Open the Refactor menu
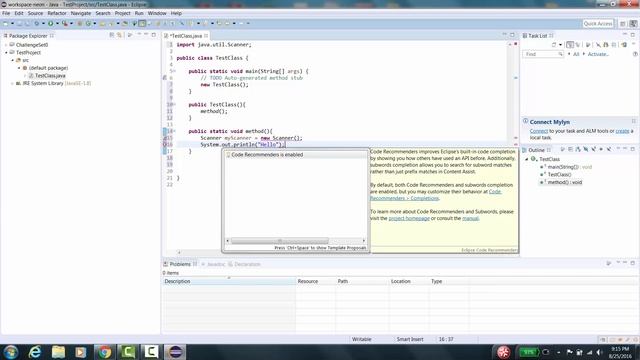The width and height of the screenshot is (640, 360). point(57,13)
